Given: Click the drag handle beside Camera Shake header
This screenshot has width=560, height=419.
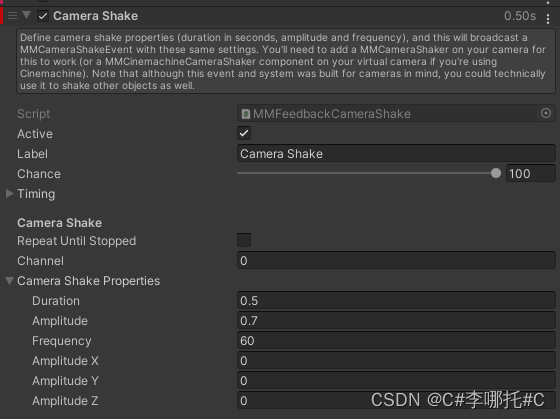Looking at the screenshot, I should click(12, 16).
